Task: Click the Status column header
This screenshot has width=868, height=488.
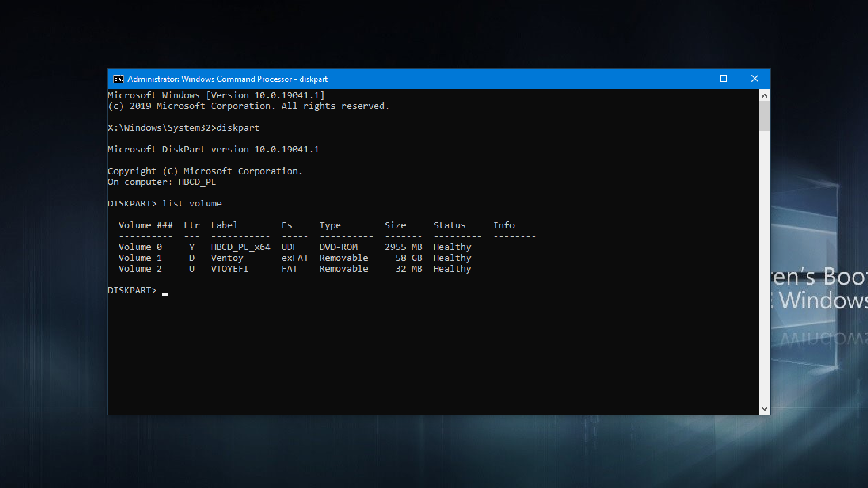Action: (x=449, y=225)
